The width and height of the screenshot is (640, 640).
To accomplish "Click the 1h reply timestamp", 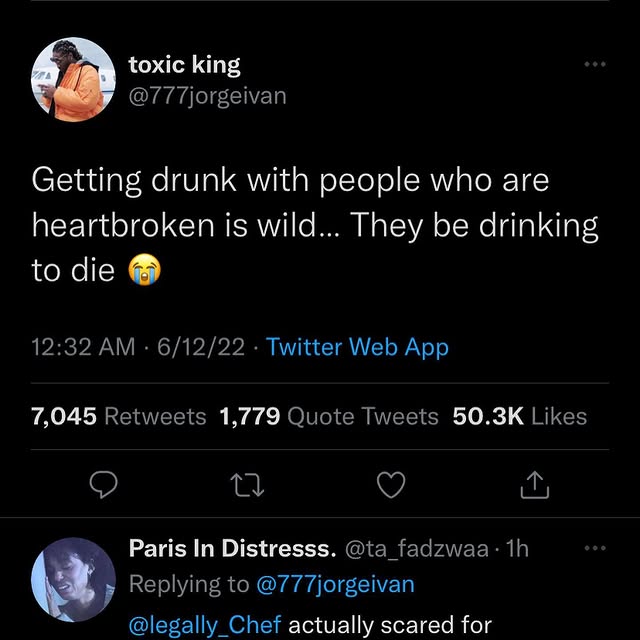I will click(517, 548).
